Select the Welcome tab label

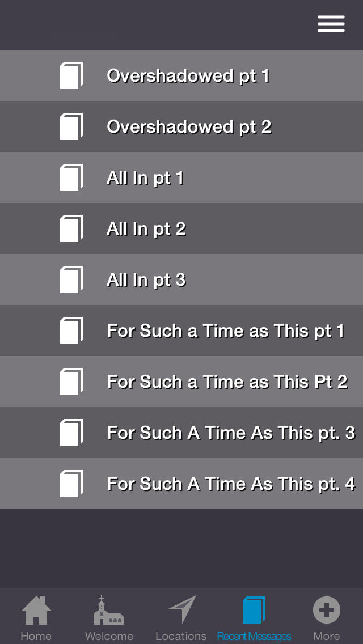109,636
